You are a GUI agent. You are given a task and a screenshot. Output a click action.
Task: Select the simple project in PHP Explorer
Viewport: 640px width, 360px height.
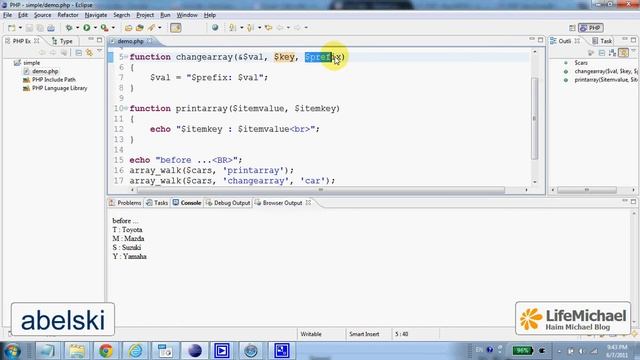[x=31, y=63]
